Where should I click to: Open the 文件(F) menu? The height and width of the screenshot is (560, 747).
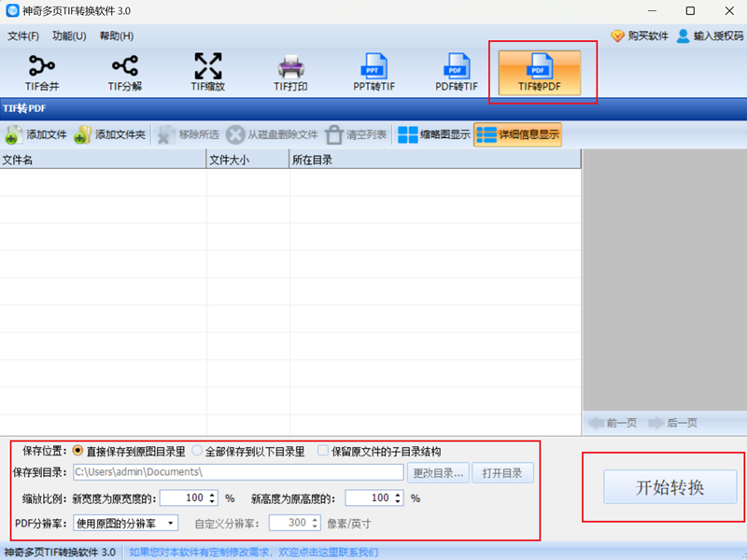pos(23,35)
